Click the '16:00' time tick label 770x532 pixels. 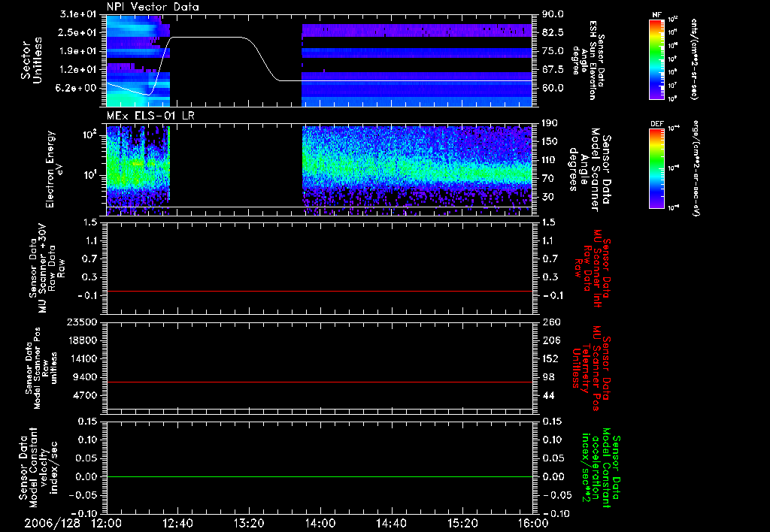click(533, 524)
